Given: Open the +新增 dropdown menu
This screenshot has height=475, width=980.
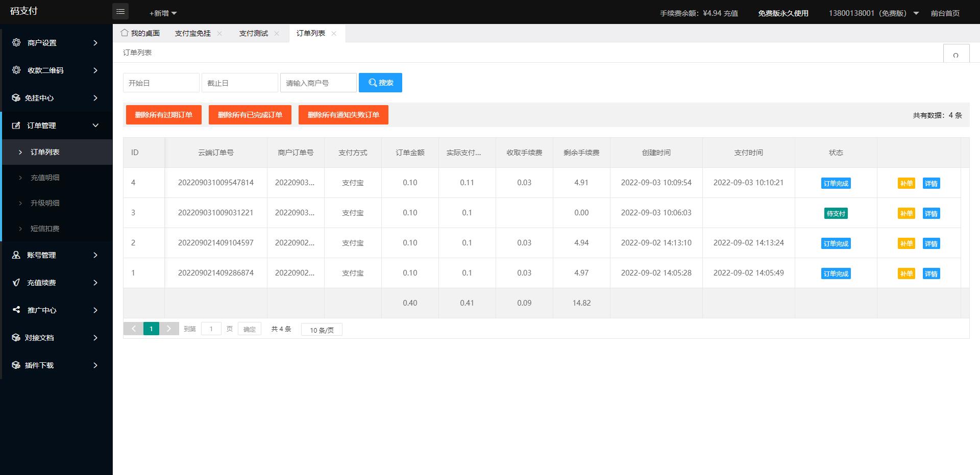Looking at the screenshot, I should (163, 13).
